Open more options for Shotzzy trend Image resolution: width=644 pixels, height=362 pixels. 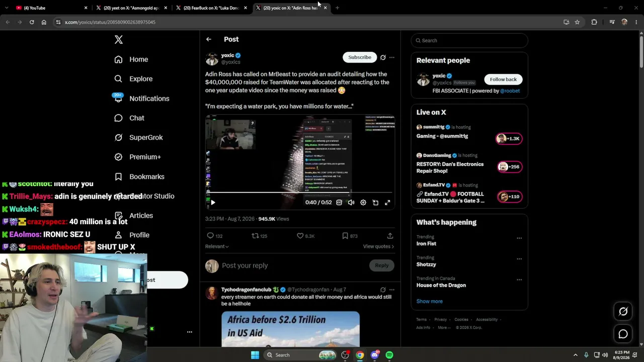(x=519, y=259)
